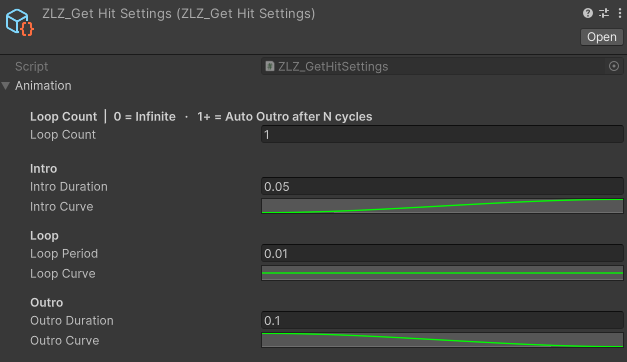
Task: Click the Intro Duration label
Action: point(69,187)
